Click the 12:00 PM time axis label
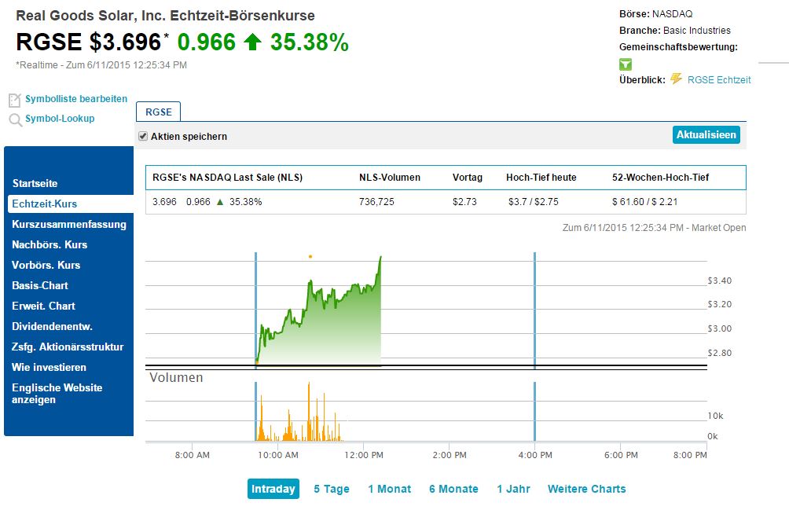This screenshot has width=789, height=532. 363,455
